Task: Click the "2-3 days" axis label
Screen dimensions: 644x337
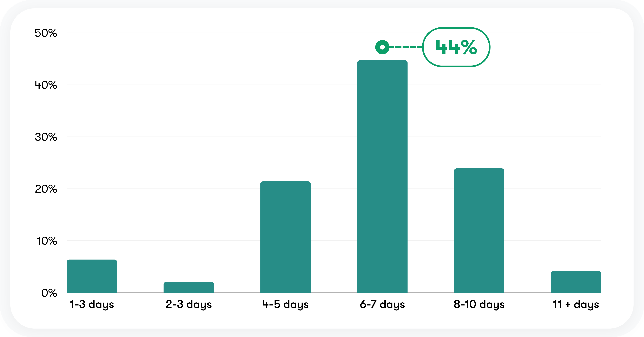Action: 189,304
